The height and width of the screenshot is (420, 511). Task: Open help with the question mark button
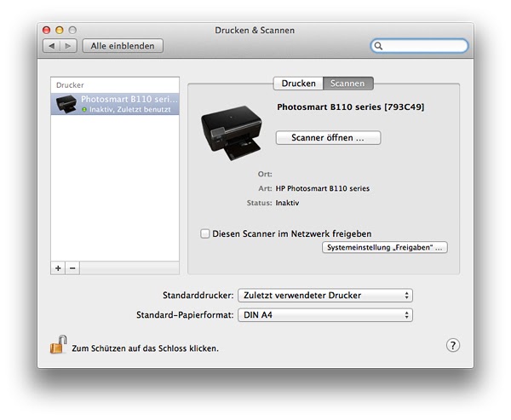453,345
